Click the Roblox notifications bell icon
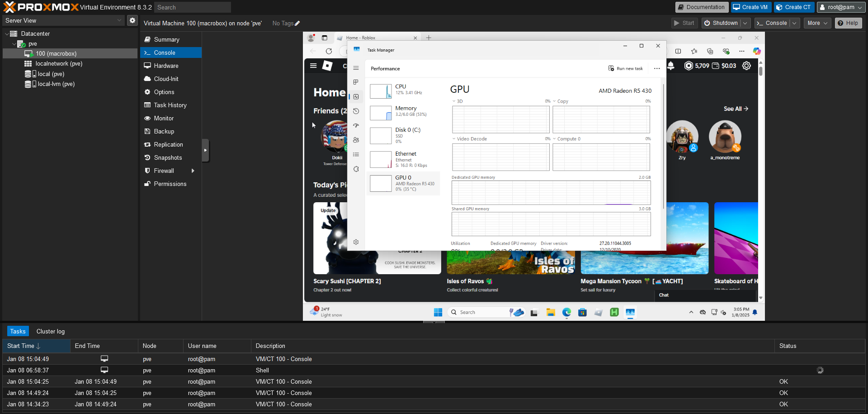This screenshot has width=868, height=414. pos(671,66)
